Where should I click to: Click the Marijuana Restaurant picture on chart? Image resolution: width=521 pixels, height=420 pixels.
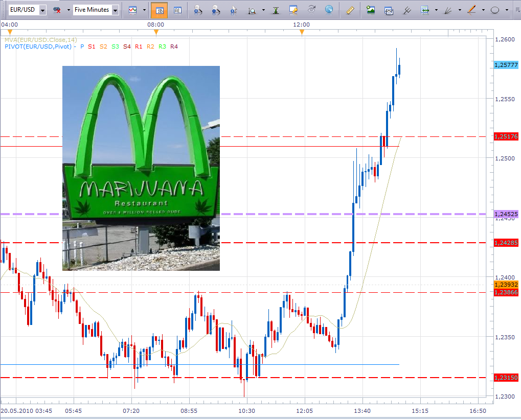click(x=141, y=168)
